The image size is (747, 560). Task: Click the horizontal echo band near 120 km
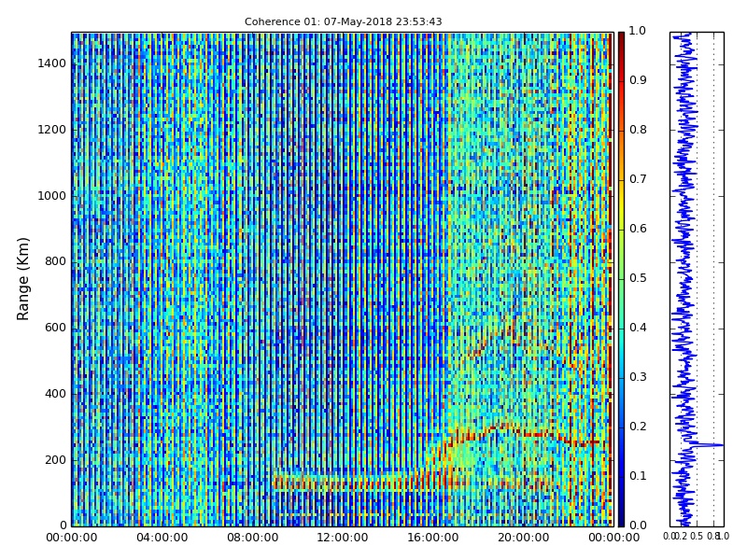(415, 482)
